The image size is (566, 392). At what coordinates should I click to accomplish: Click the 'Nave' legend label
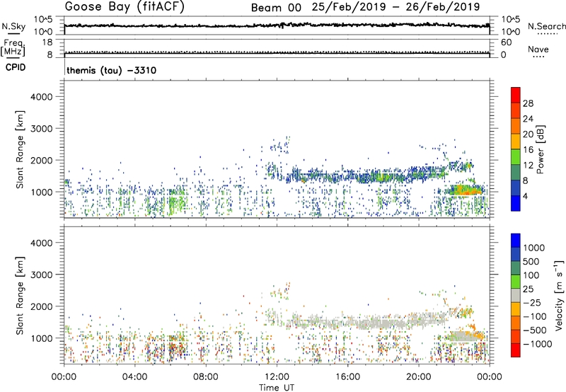pyautogui.click(x=538, y=50)
